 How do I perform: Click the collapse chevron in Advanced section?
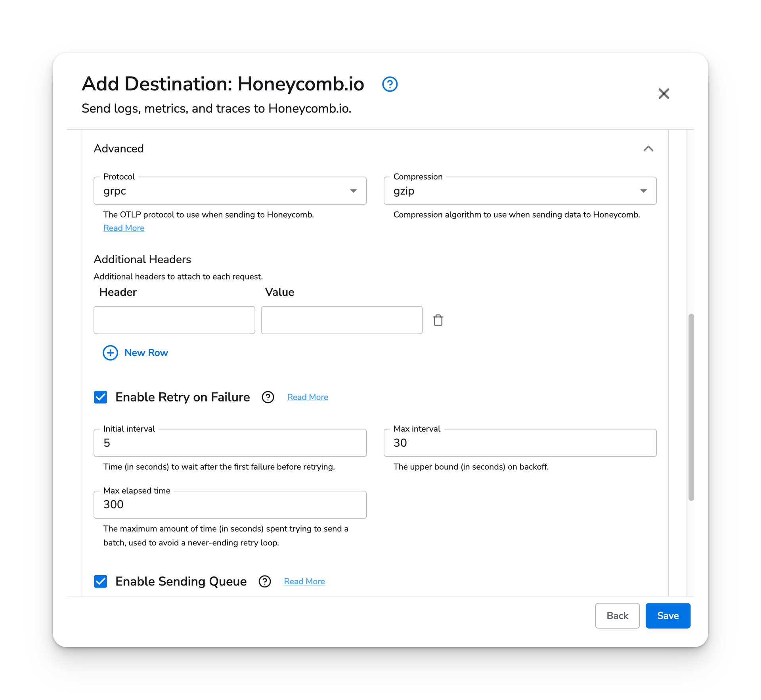tap(648, 149)
